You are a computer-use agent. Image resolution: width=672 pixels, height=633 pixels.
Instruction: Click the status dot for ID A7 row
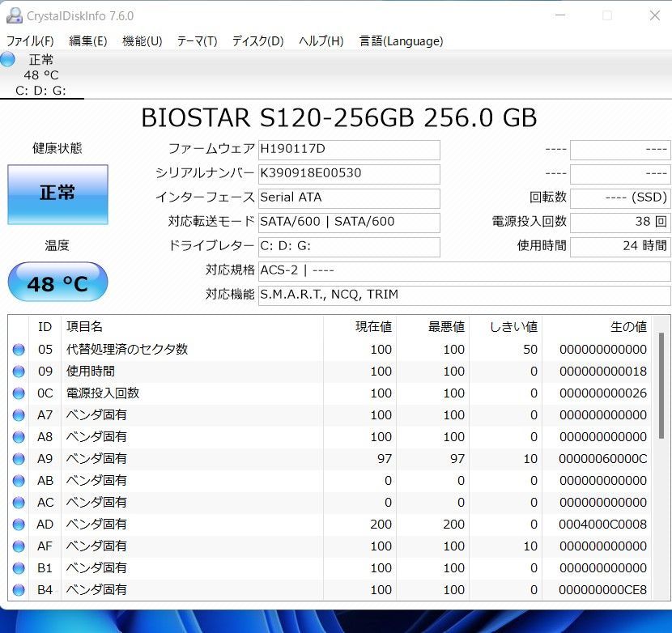19,415
